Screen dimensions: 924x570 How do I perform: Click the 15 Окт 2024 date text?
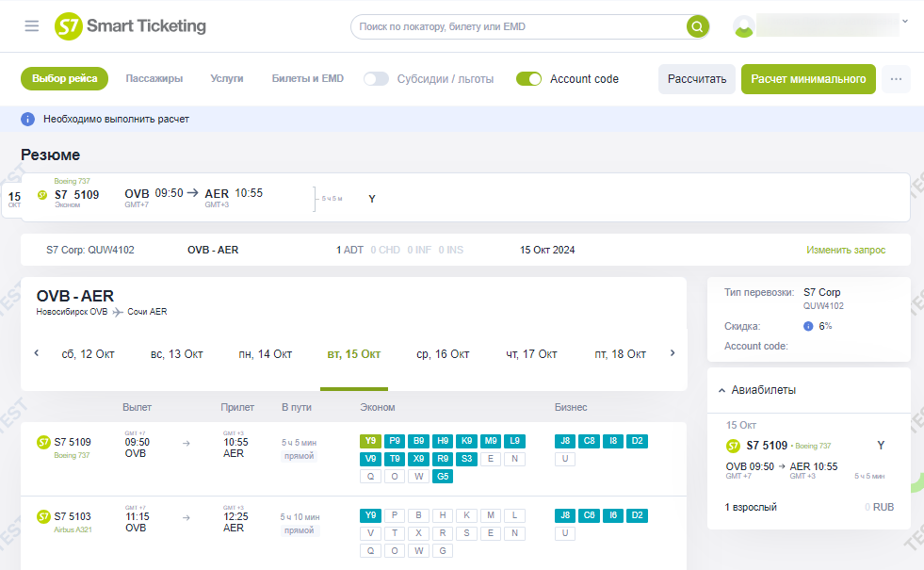(547, 250)
